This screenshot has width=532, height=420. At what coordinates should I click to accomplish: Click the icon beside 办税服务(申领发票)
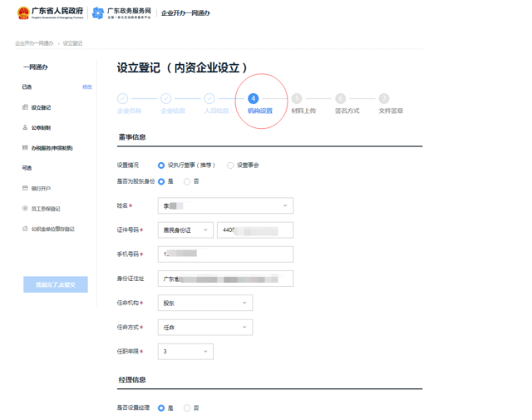(x=25, y=148)
